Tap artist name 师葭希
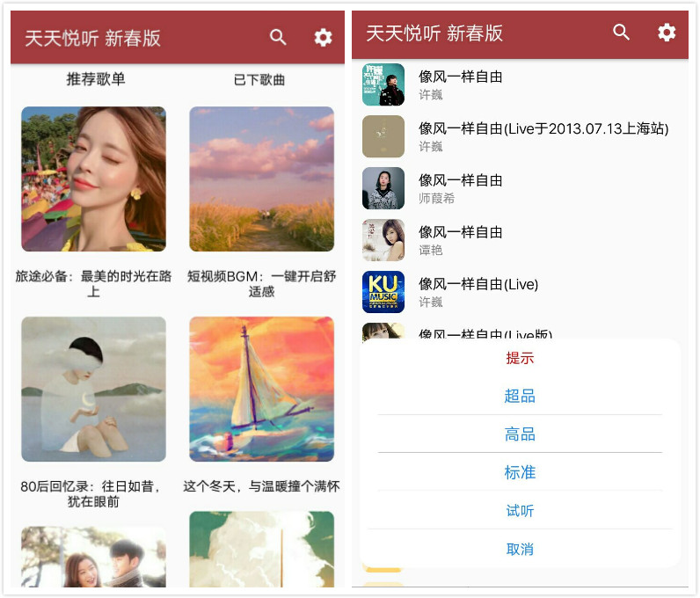 tap(436, 198)
